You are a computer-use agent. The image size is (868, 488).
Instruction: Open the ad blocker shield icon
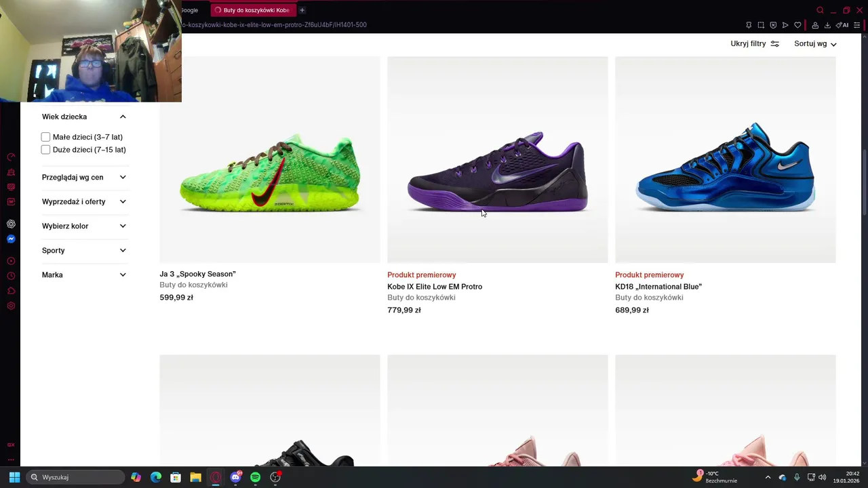click(x=773, y=25)
